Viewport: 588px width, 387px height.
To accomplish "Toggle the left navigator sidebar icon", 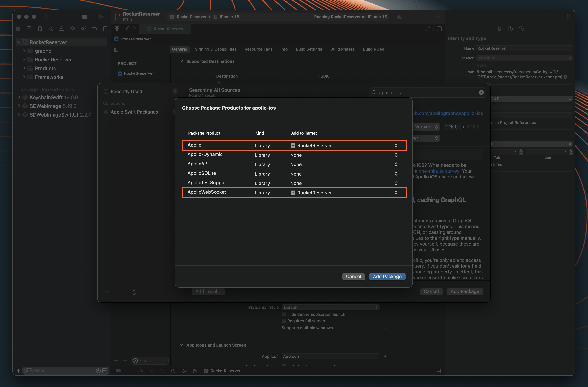I will pos(48,17).
